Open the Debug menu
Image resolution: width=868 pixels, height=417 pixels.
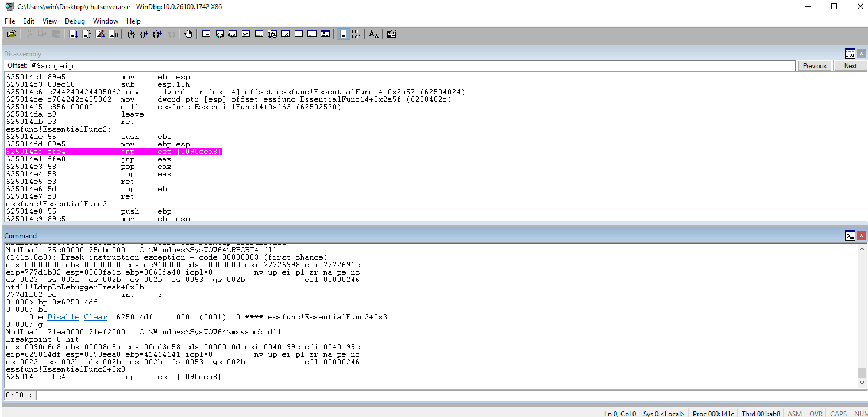[x=75, y=21]
